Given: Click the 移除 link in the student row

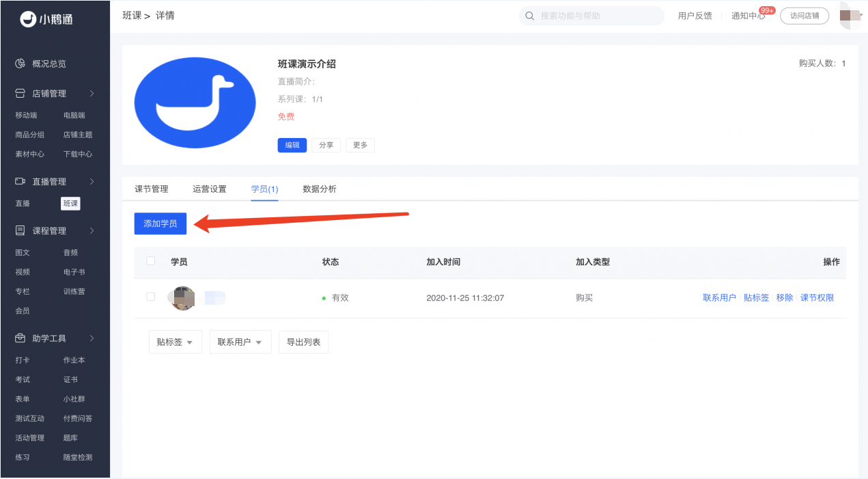Looking at the screenshot, I should click(x=783, y=297).
